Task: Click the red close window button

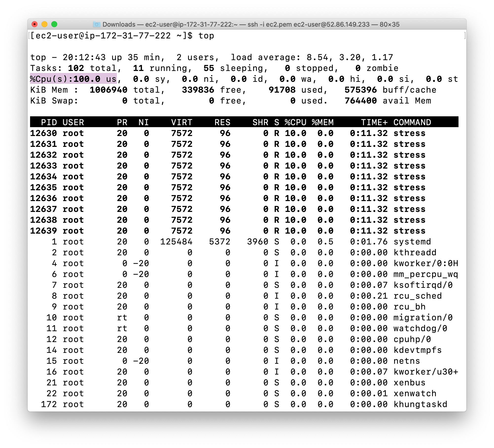Action: tap(35, 24)
